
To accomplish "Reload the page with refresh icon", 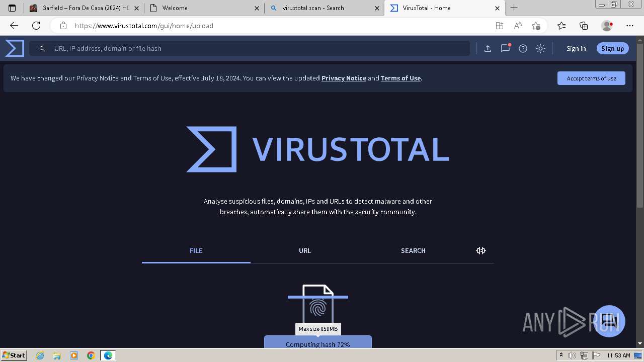I will click(36, 26).
